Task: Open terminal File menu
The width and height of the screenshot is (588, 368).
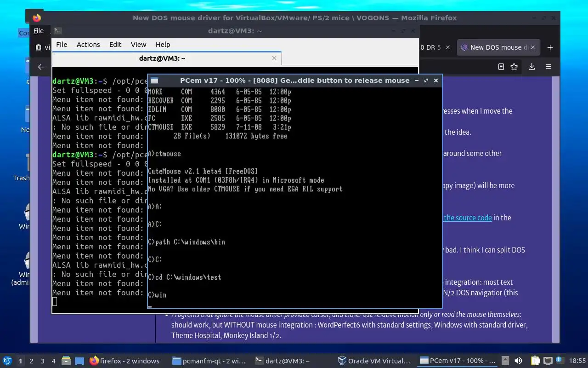Action: (x=62, y=45)
